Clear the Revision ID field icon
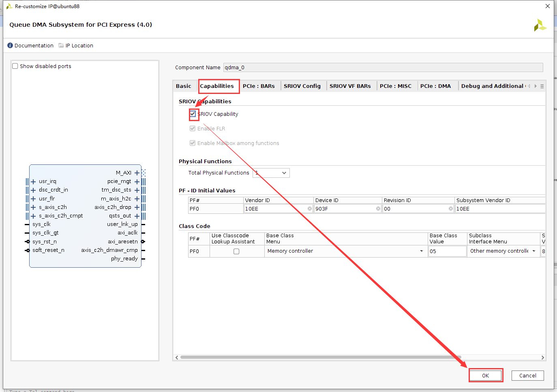The image size is (557, 392). point(451,209)
